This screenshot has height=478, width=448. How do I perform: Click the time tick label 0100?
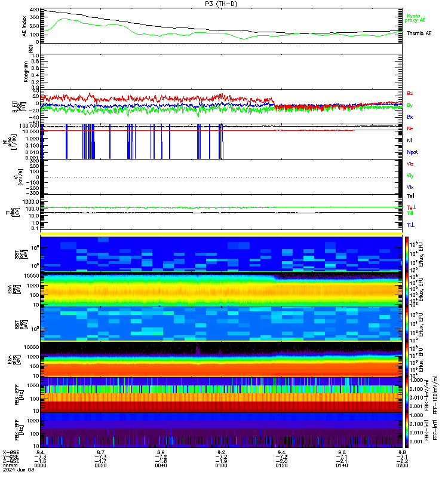pos(221,465)
